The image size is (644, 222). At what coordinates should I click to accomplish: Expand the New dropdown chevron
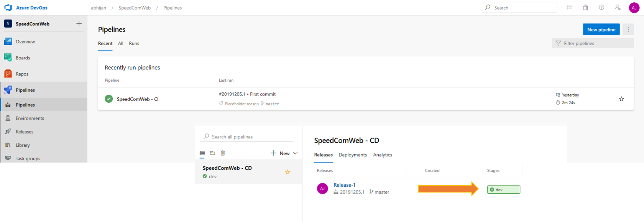(295, 153)
